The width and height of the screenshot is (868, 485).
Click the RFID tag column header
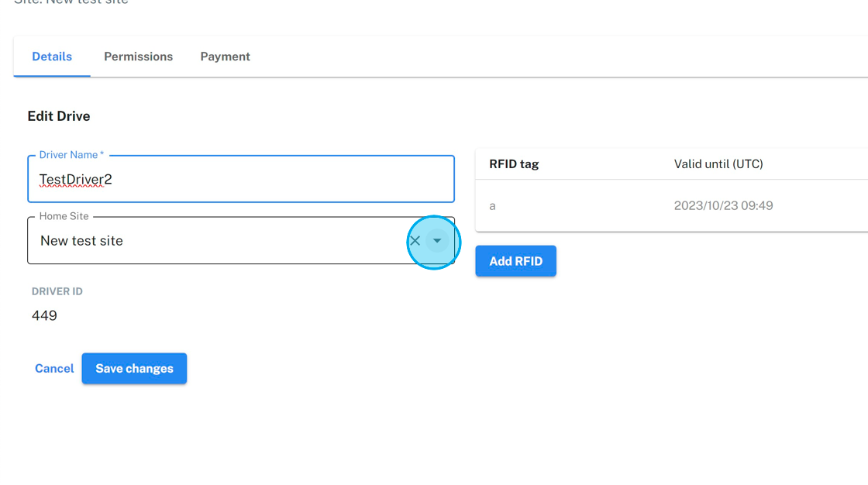pyautogui.click(x=514, y=164)
